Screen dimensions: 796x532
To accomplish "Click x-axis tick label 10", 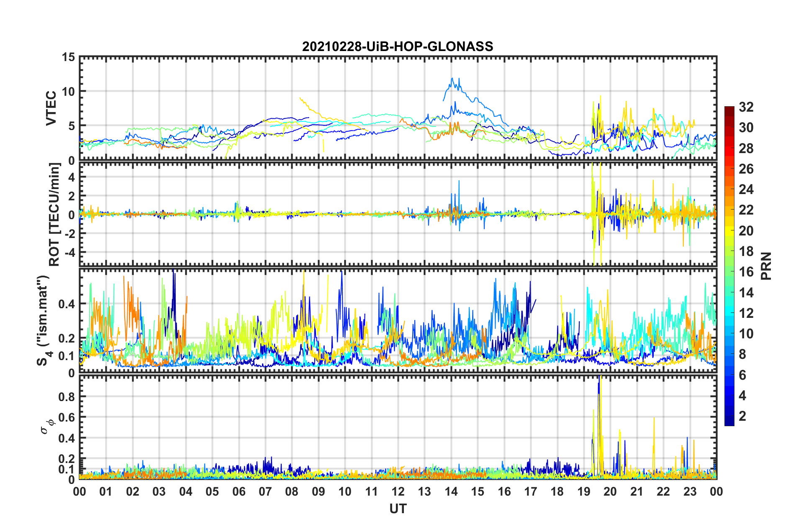I will pos(345,491).
